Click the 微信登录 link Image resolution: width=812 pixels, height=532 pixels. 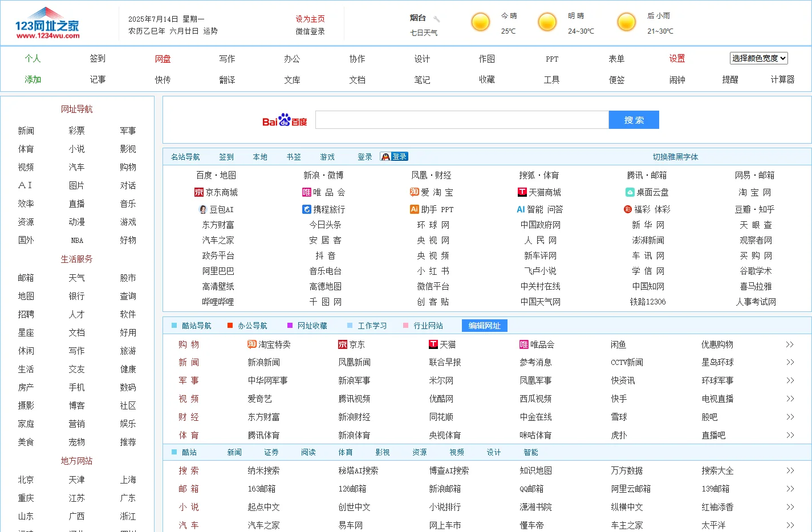point(310,31)
